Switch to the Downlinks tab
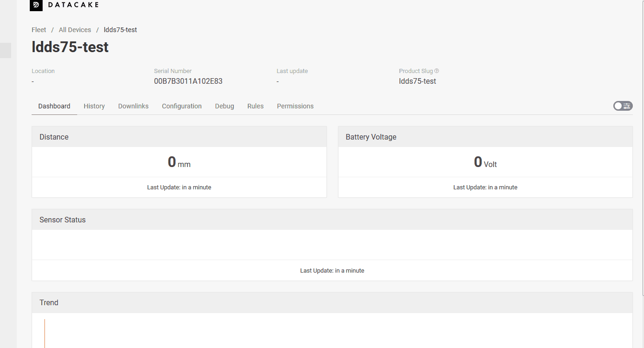 [133, 106]
